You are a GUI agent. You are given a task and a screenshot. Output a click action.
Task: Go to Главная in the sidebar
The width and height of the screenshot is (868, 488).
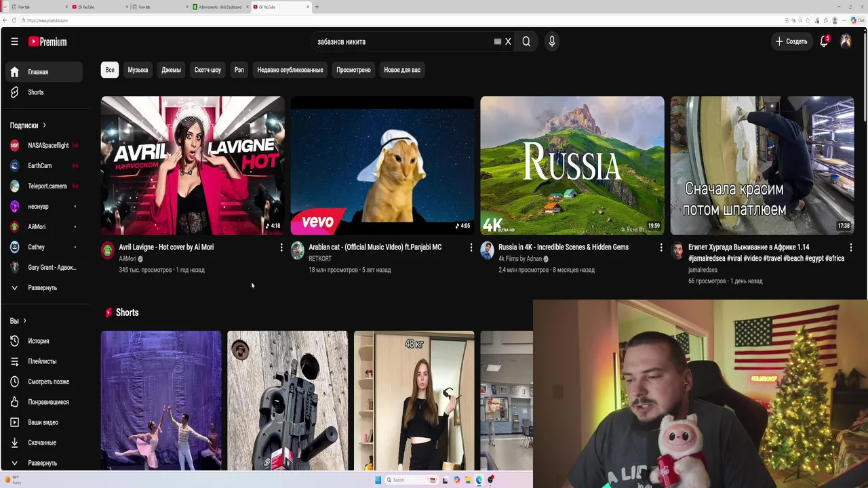[45, 72]
